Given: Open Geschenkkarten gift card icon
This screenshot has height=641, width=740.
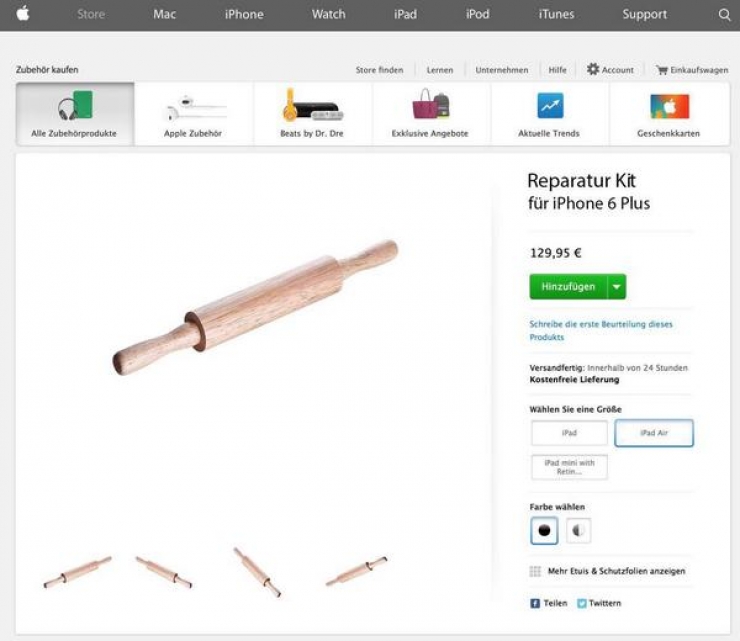Looking at the screenshot, I should click(x=669, y=106).
